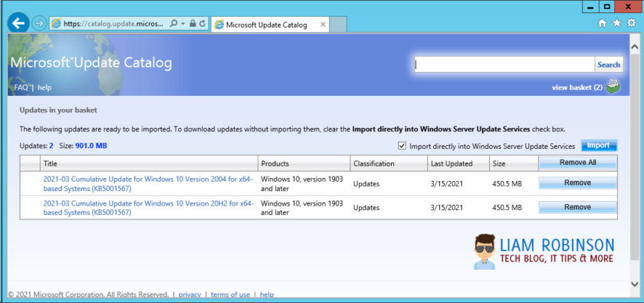Click the Search button
The width and height of the screenshot is (644, 303).
[609, 64]
